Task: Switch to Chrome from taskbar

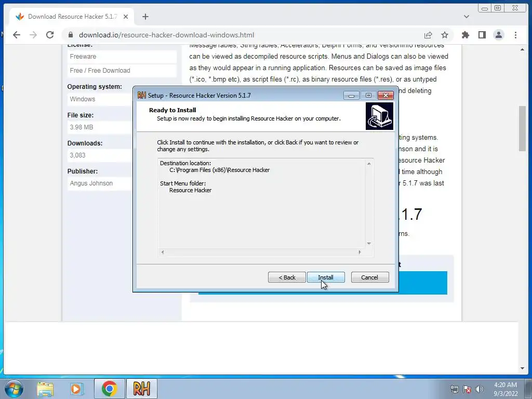Action: tap(109, 389)
